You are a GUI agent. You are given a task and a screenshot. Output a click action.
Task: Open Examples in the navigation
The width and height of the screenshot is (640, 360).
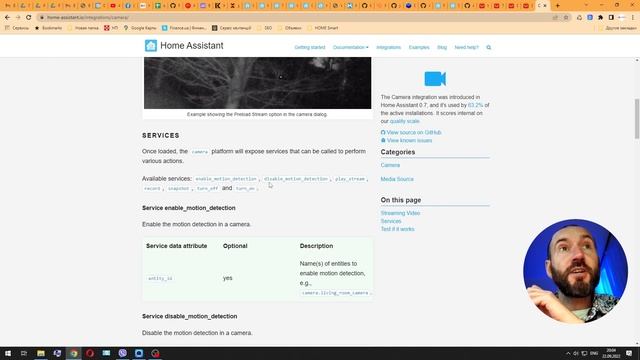[419, 47]
